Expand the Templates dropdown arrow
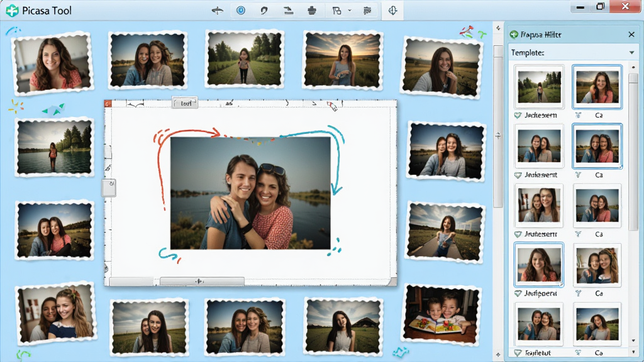The image size is (644, 362). click(x=631, y=53)
